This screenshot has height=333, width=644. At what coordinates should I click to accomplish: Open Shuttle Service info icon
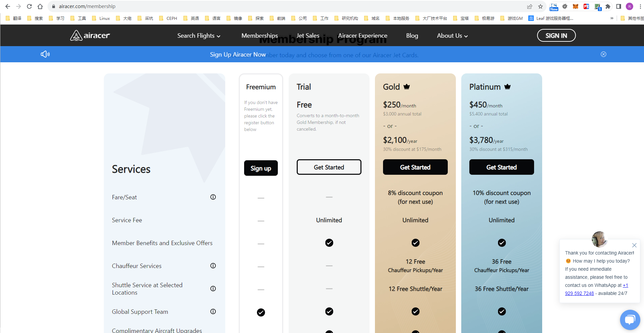pyautogui.click(x=213, y=289)
